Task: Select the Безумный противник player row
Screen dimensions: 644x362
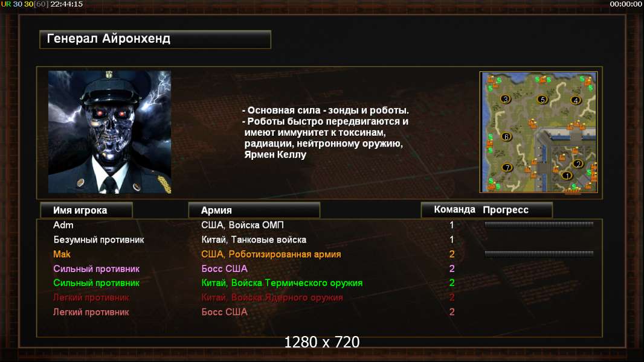Action: coord(320,240)
